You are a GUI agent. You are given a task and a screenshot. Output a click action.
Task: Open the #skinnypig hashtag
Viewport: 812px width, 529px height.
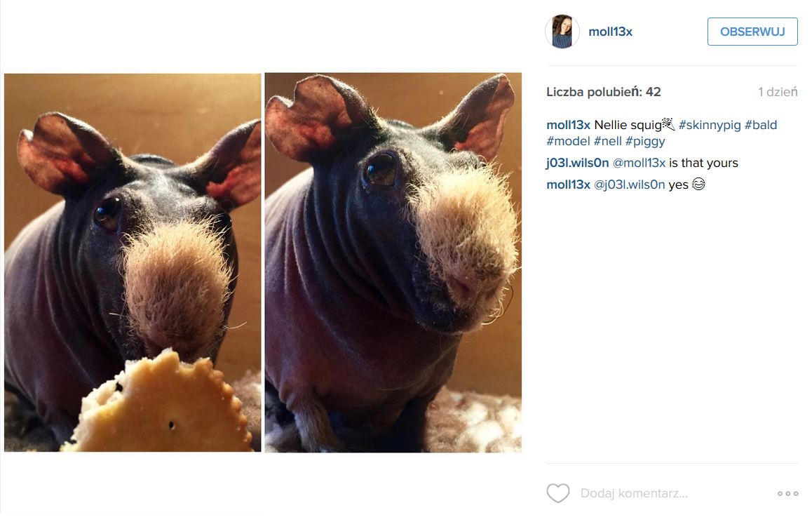click(x=710, y=125)
